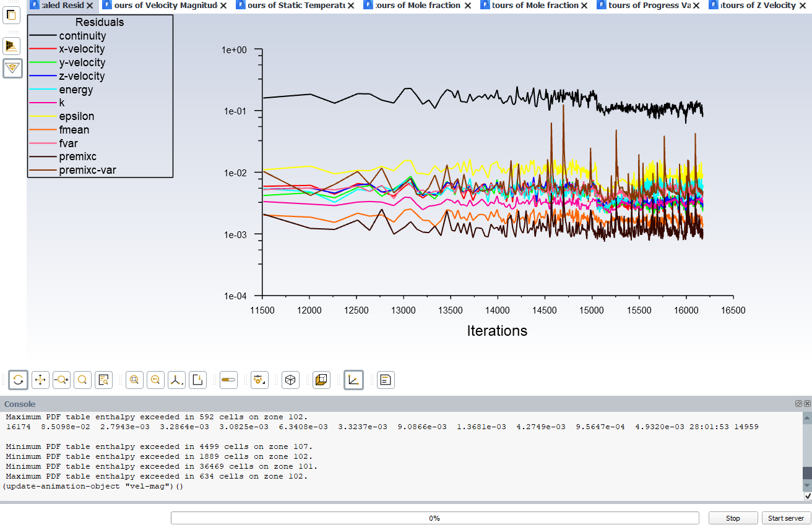
Task: Click the Start server button
Action: click(786, 518)
